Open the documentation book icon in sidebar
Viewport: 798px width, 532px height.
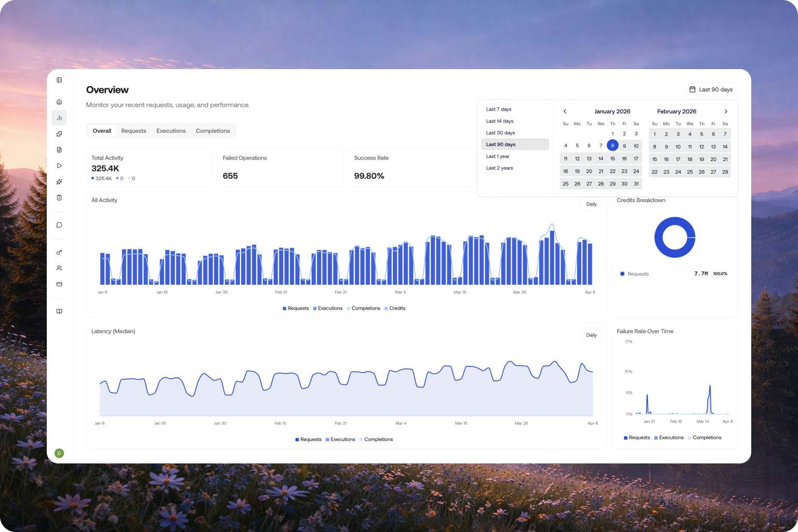coord(59,311)
